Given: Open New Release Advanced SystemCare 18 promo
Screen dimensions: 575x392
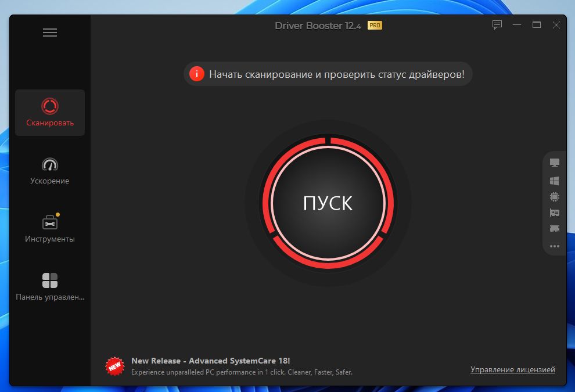Looking at the screenshot, I should tap(211, 361).
